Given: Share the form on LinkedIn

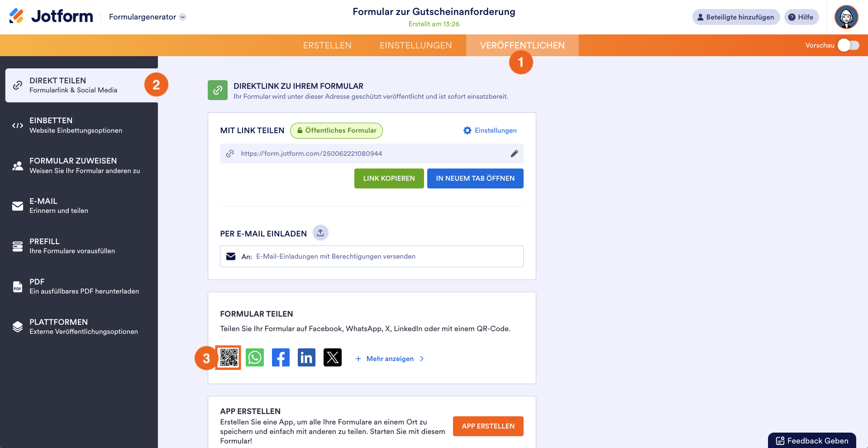Looking at the screenshot, I should pyautogui.click(x=306, y=358).
